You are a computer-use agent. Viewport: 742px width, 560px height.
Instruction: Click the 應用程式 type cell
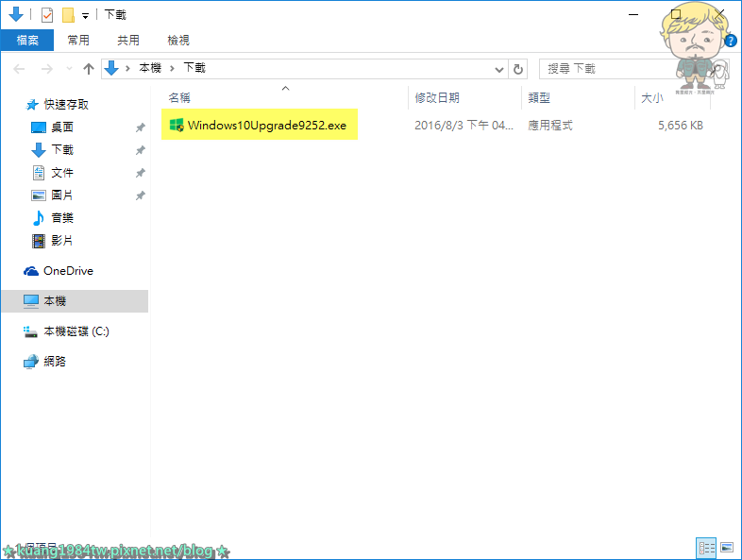(550, 126)
